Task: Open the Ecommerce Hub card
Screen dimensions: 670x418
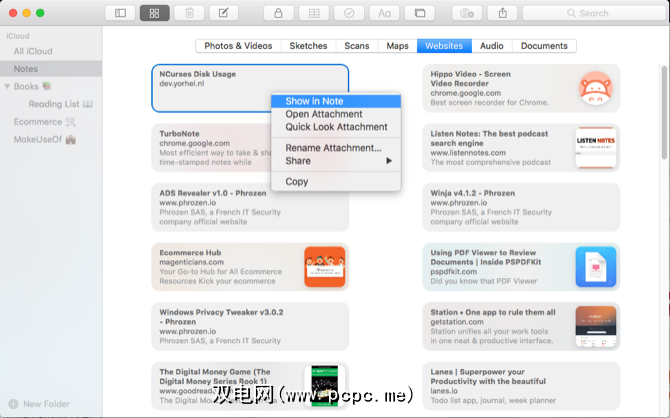Action: point(250,267)
